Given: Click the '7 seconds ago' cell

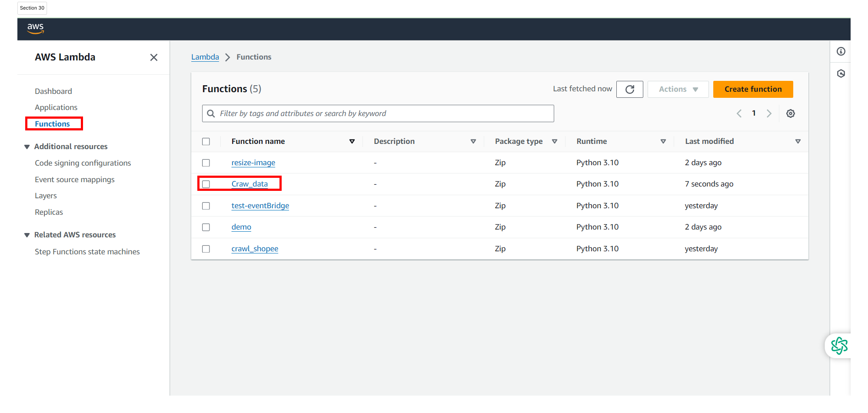Looking at the screenshot, I should [709, 184].
